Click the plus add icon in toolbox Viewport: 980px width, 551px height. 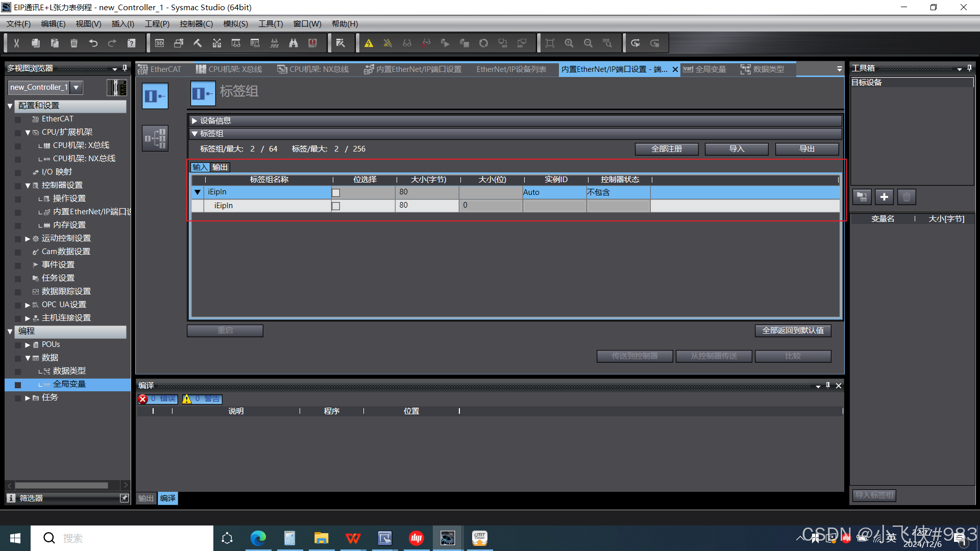coord(884,197)
